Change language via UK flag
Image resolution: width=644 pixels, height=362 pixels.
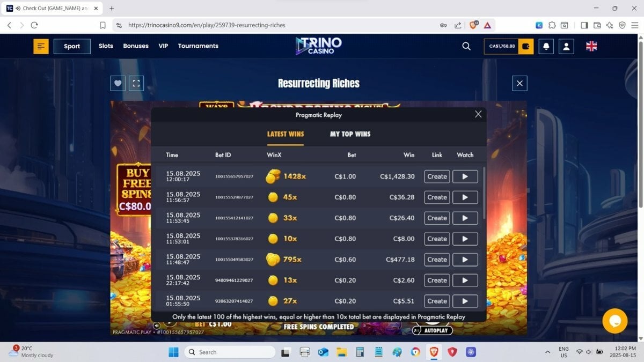pos(591,46)
